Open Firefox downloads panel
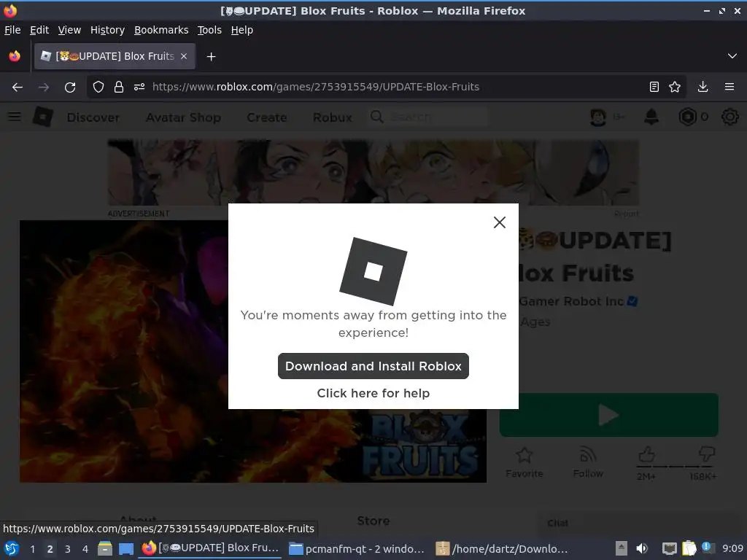Screen dimensions: 747x560 click(x=703, y=87)
